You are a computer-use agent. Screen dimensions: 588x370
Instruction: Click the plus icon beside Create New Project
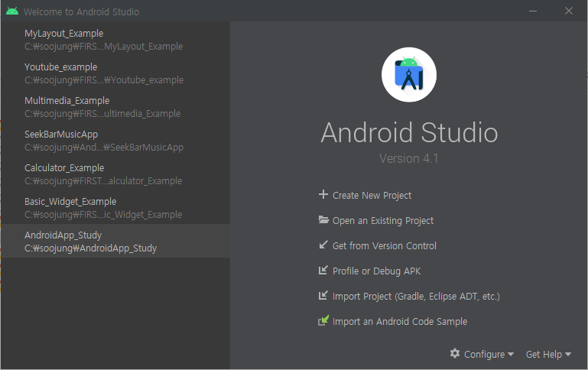click(x=323, y=195)
